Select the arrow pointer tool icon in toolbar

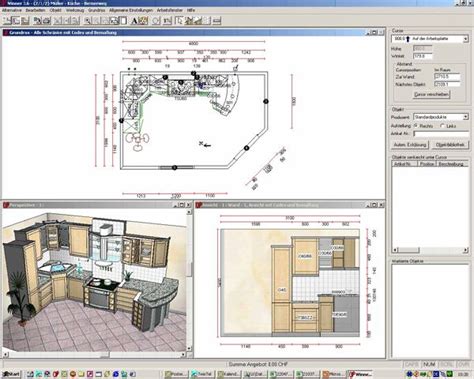(x=179, y=21)
